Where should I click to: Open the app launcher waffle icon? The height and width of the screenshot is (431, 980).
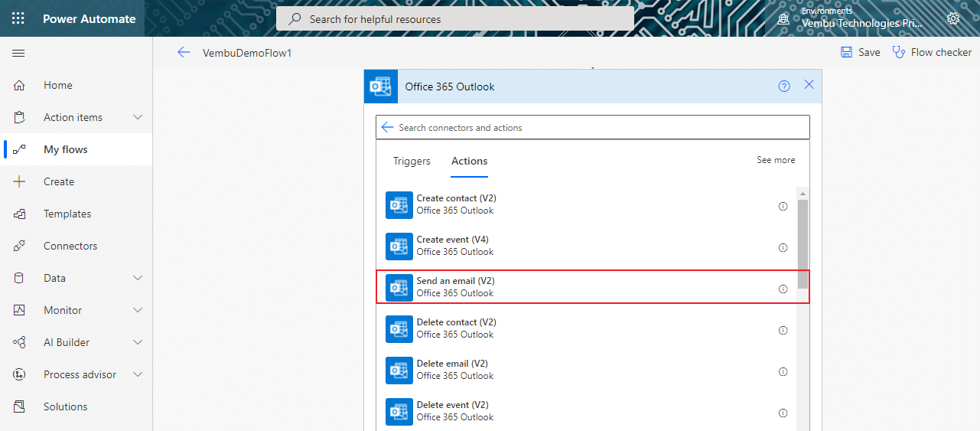[x=18, y=18]
